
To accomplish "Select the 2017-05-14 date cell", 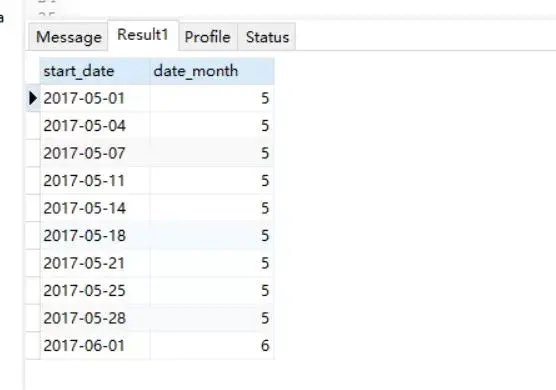I will (x=95, y=208).
